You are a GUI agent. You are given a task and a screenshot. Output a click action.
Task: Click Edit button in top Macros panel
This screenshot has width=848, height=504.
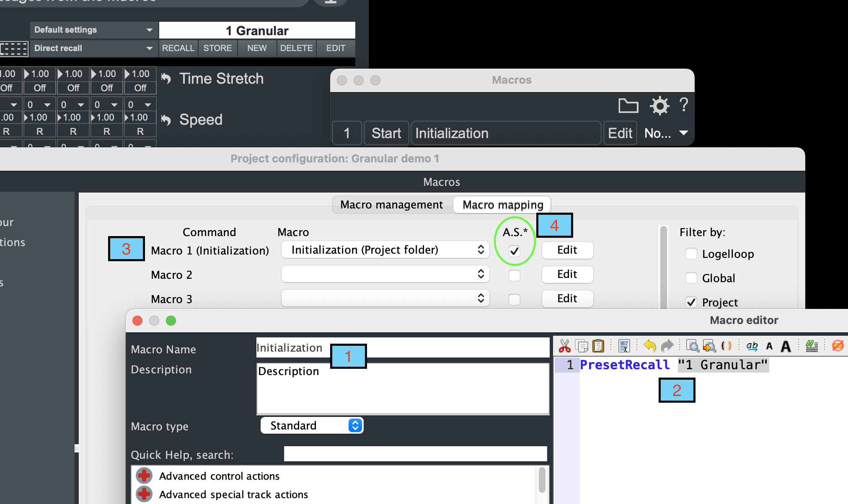620,133
